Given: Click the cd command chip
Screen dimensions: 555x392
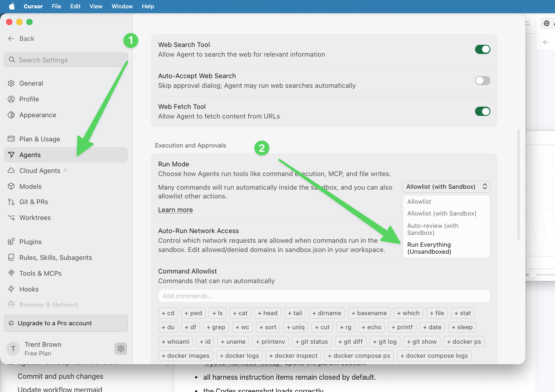Looking at the screenshot, I should click(168, 313).
